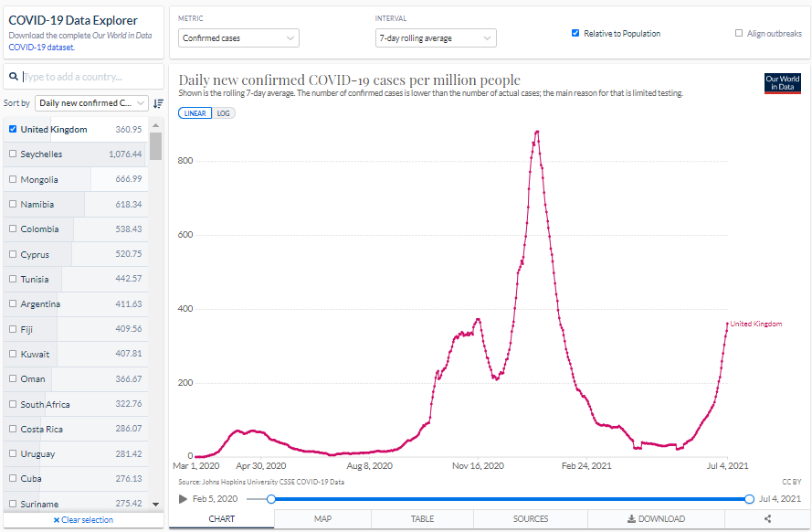This screenshot has width=812, height=532.
Task: Click the search magnifier icon
Action: point(14,77)
